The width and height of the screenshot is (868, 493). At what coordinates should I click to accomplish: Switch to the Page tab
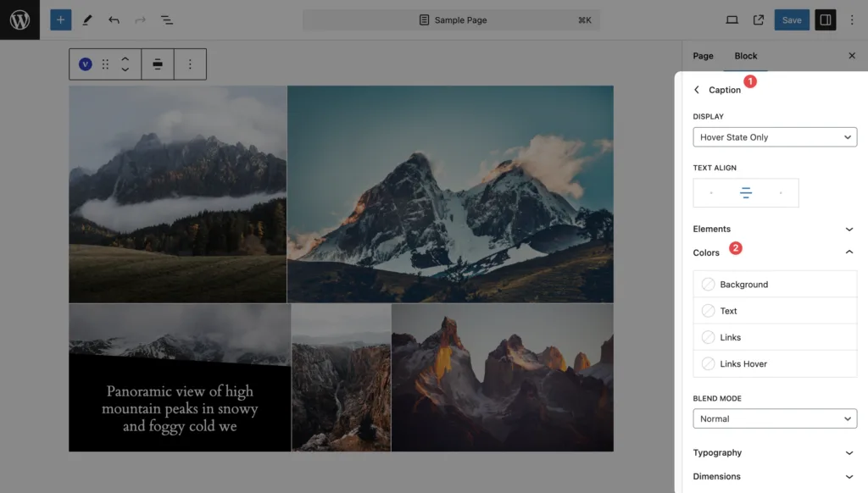[703, 55]
